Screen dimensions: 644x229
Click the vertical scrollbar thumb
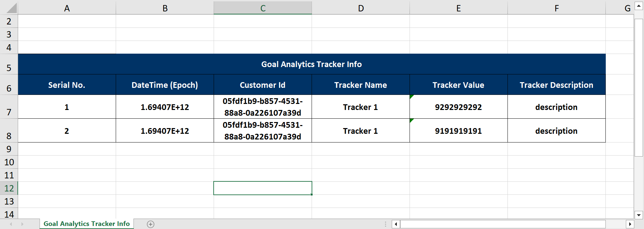(x=639, y=88)
